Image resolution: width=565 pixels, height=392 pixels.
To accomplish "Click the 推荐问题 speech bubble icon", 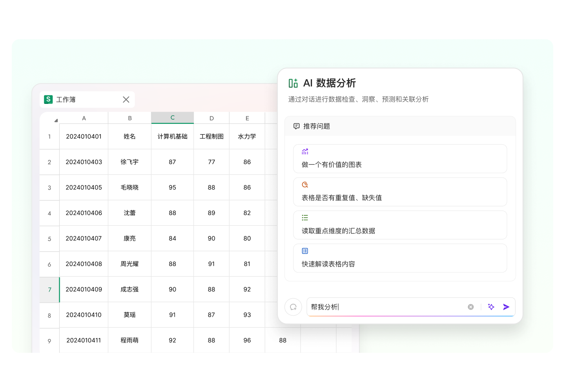I will coord(297,126).
